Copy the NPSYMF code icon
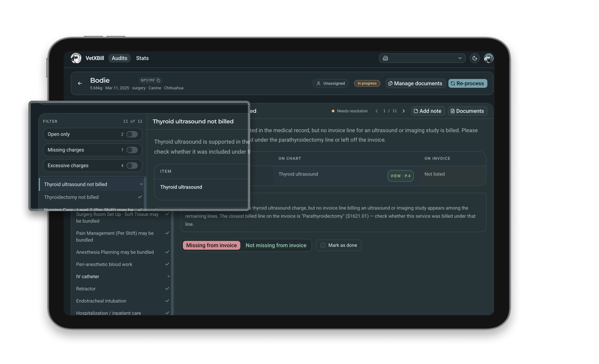This screenshot has width=599, height=364. 158,80
